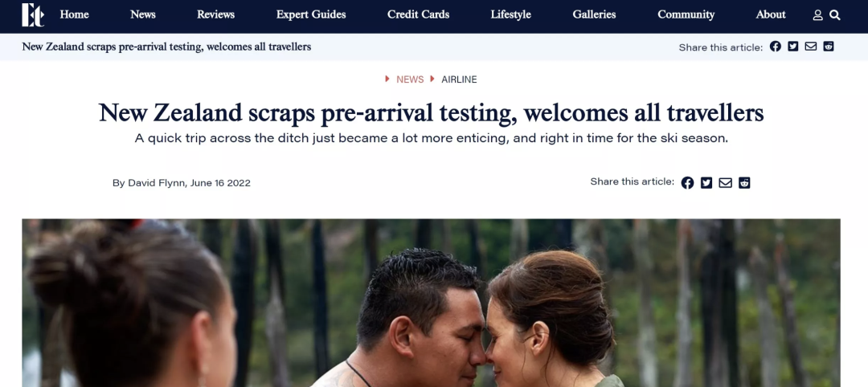Click the AIRLINE breadcrumb link

coord(459,79)
